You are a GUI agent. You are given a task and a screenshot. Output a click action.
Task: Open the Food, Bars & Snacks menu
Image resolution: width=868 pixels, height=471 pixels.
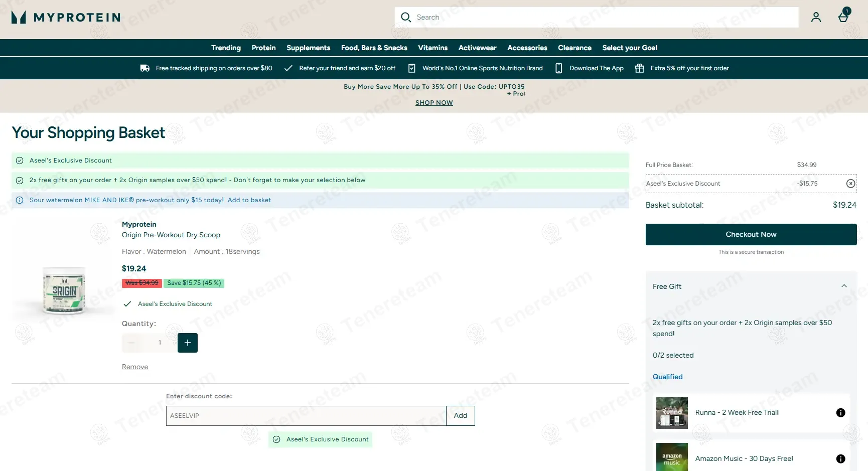click(374, 48)
